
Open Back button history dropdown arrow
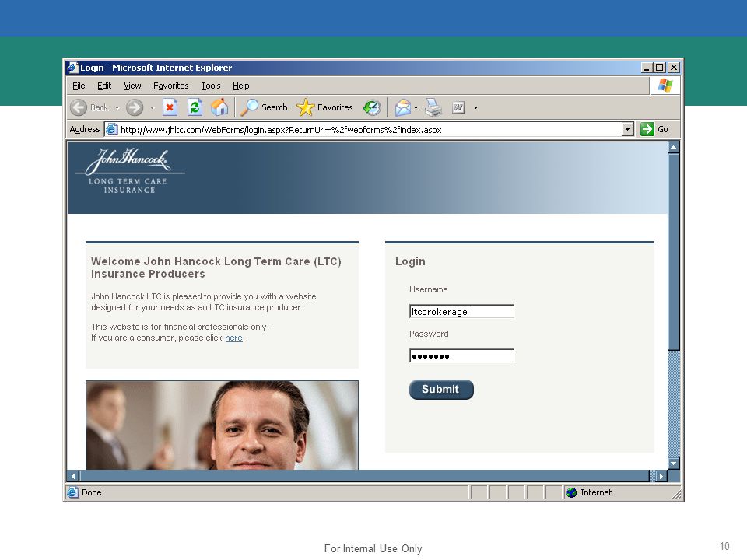[x=117, y=107]
